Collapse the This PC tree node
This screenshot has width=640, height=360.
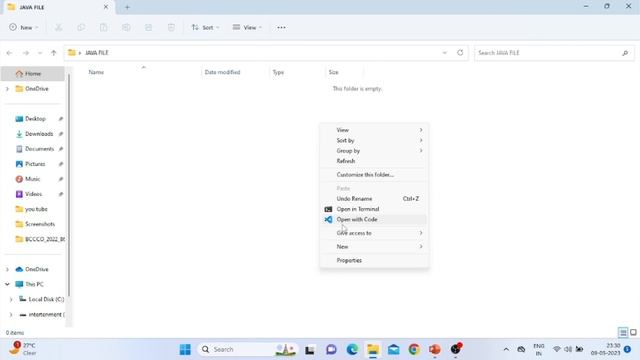pyautogui.click(x=7, y=284)
